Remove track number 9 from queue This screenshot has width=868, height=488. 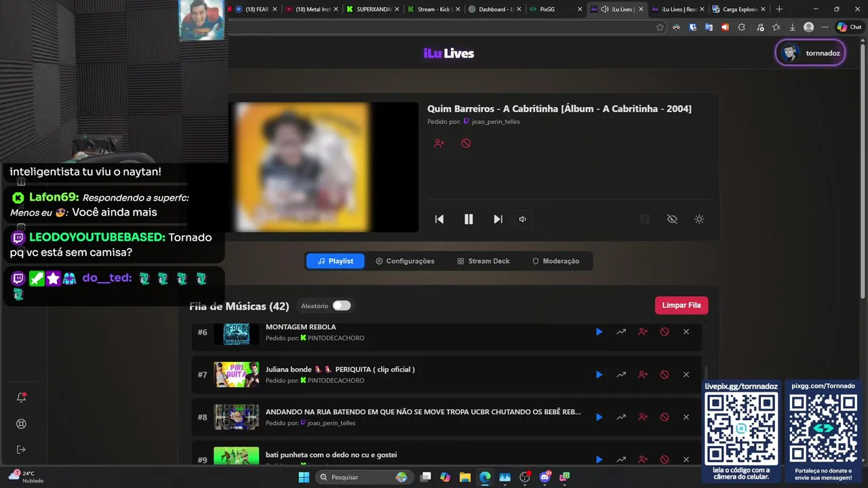pyautogui.click(x=686, y=460)
